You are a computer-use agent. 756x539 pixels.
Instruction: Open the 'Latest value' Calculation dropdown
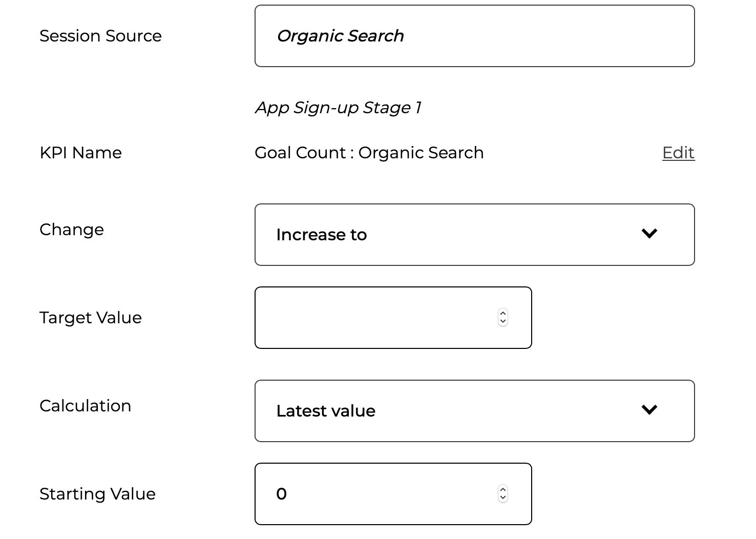[475, 411]
